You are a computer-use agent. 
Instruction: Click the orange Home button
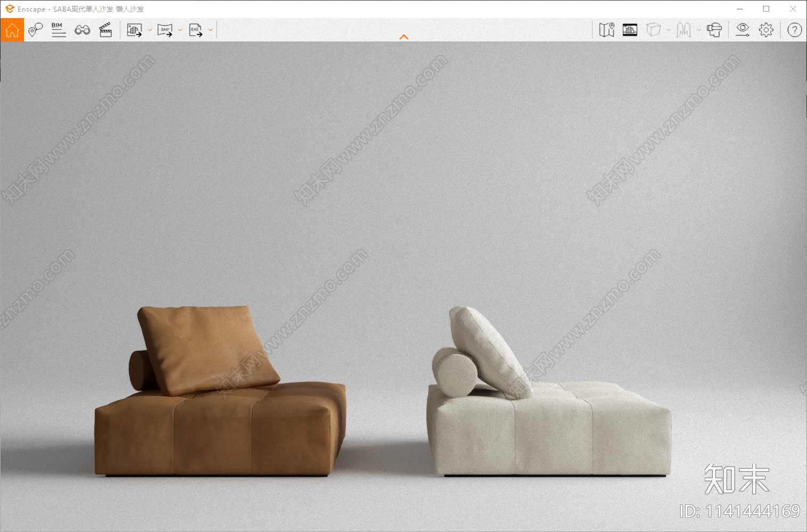12,30
